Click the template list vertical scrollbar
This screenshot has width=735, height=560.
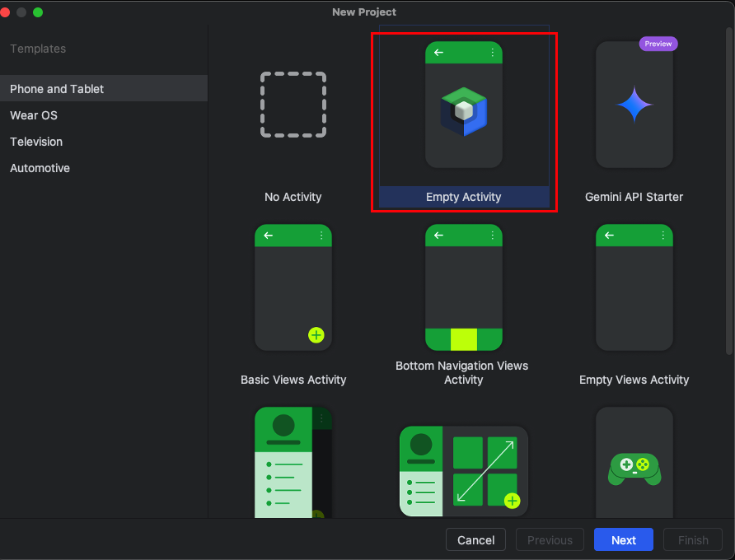pos(729,189)
